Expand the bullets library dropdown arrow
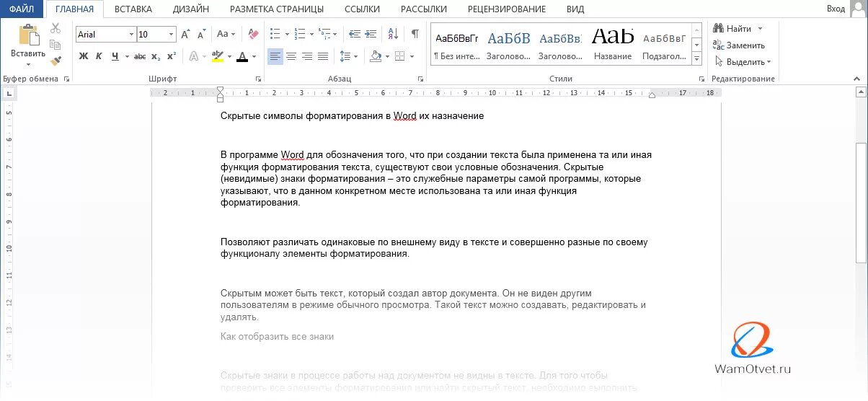The image size is (868, 401). [x=286, y=34]
